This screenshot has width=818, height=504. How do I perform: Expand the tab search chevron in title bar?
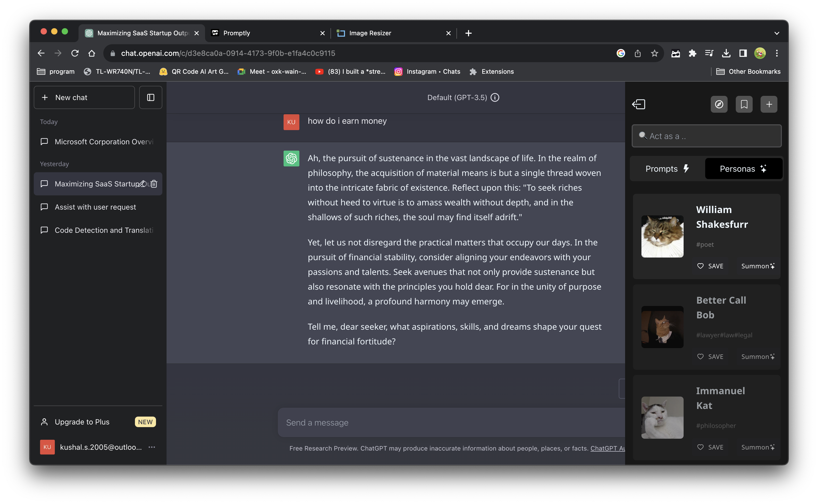point(777,33)
